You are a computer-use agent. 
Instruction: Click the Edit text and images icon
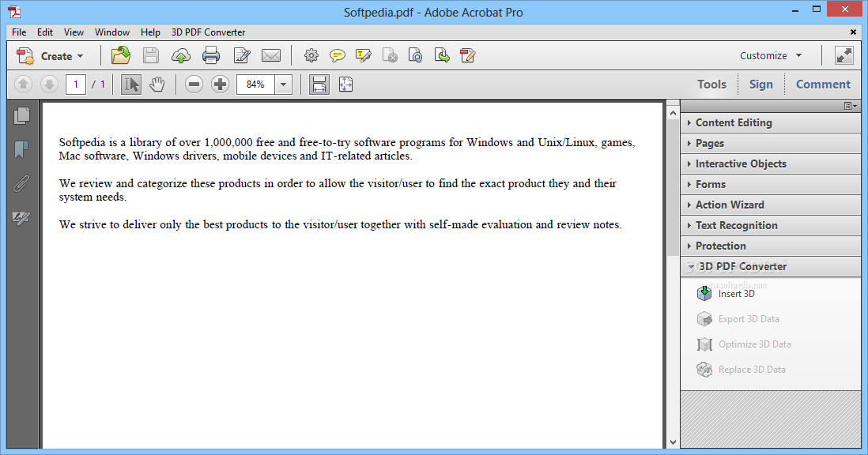tap(242, 55)
